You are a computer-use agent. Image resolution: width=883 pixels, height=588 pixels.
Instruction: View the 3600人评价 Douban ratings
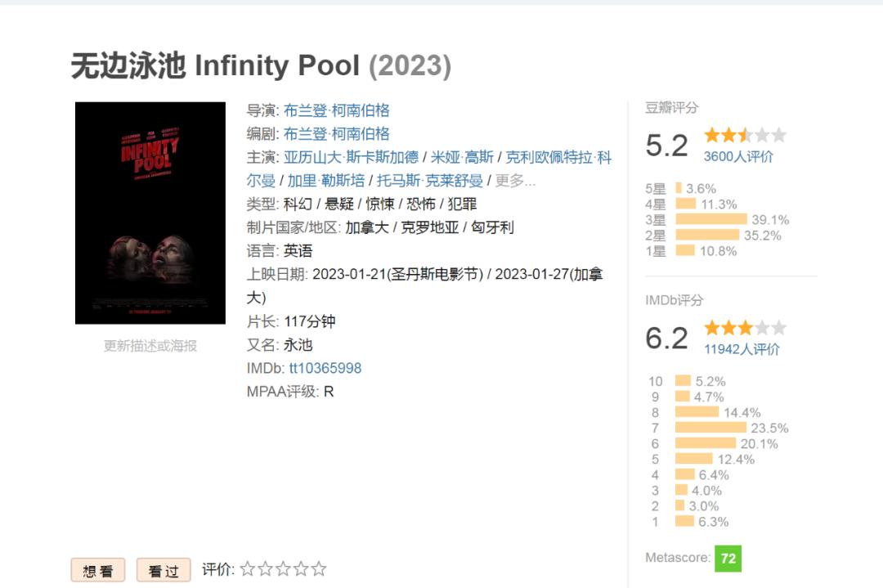coord(738,156)
